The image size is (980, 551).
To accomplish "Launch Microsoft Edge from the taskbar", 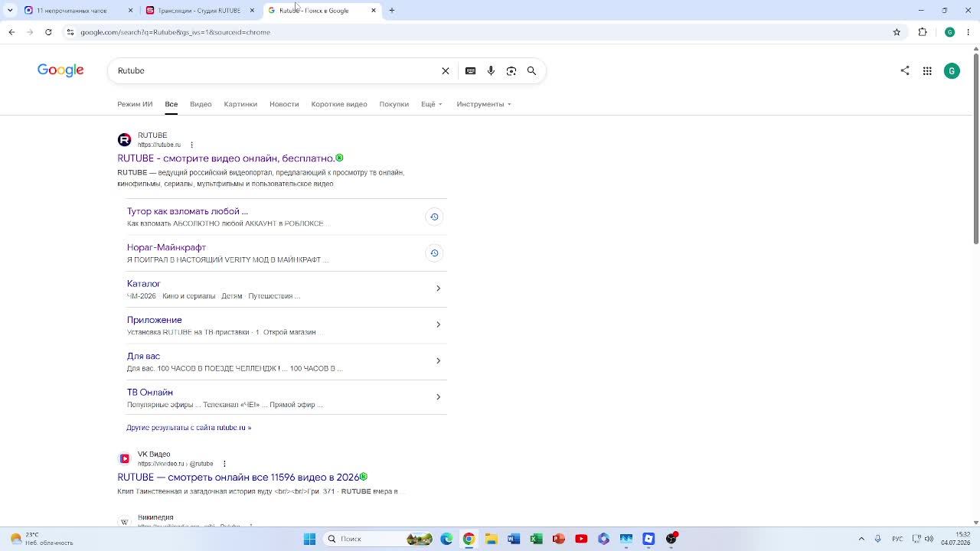I will (446, 539).
